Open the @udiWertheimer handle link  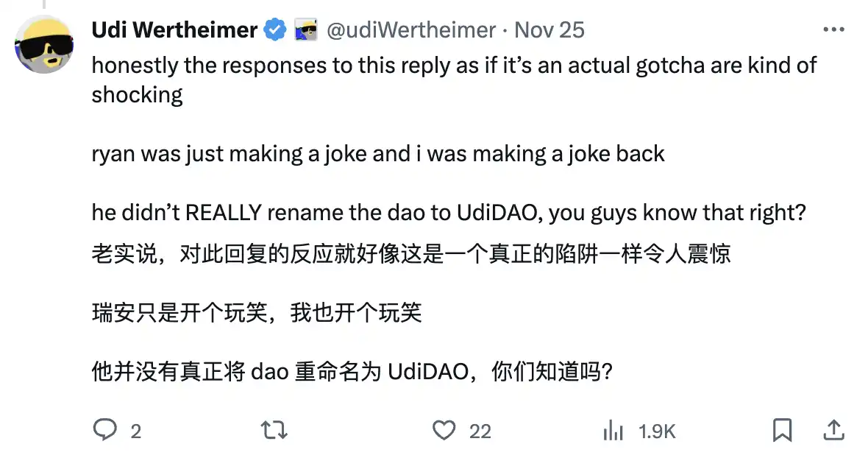(x=410, y=30)
